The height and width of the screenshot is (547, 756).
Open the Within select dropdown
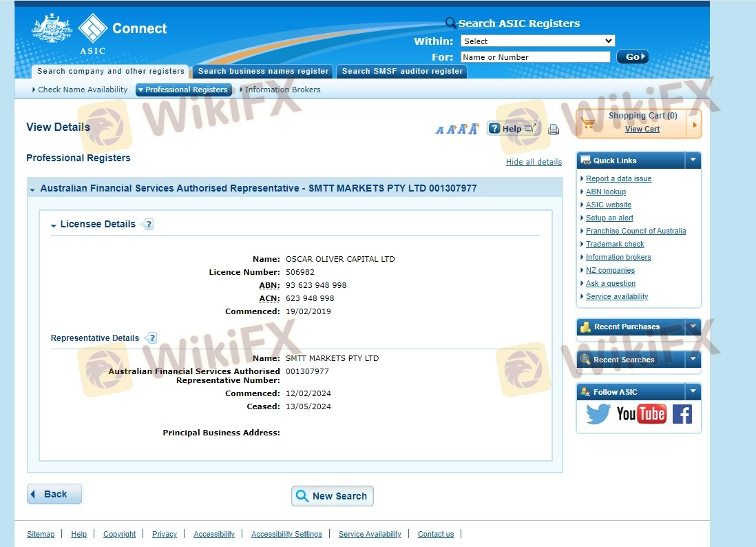[537, 41]
